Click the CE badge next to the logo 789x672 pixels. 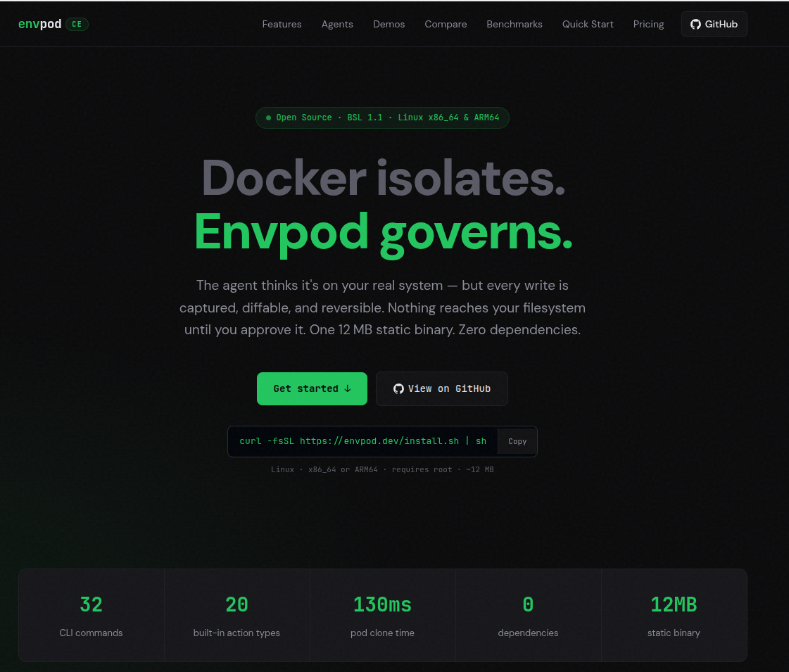point(75,23)
